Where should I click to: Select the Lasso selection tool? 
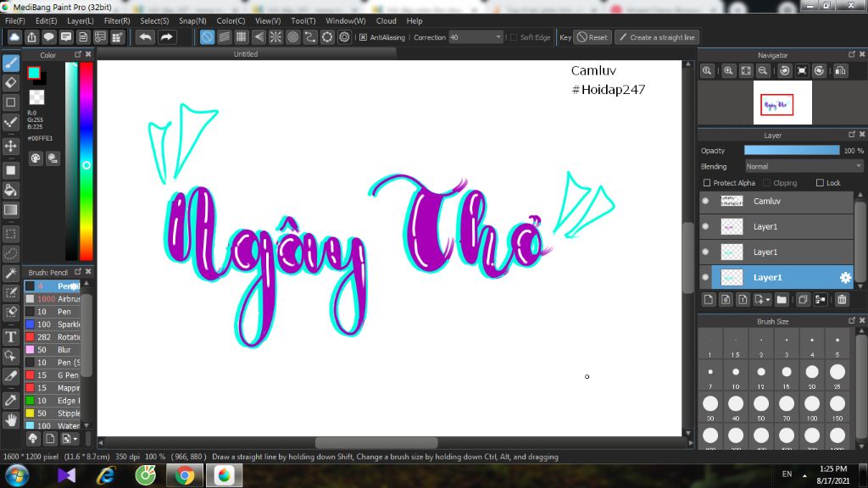tap(11, 254)
